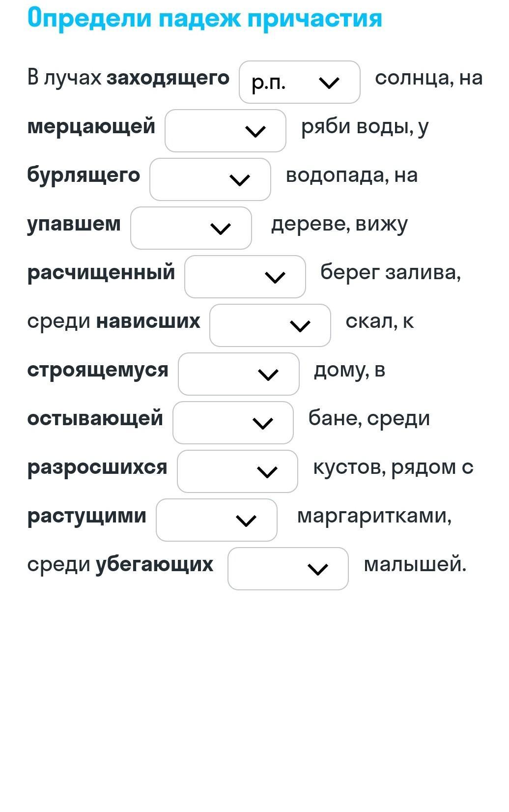Image resolution: width=509 pixels, height=812 pixels.
Task: Click the phrase берег залива
Action: [x=390, y=272]
